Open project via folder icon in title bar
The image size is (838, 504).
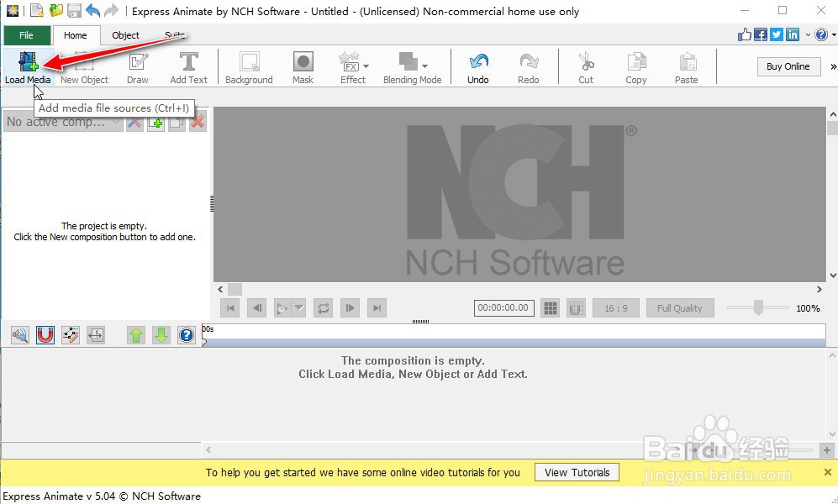pyautogui.click(x=55, y=11)
